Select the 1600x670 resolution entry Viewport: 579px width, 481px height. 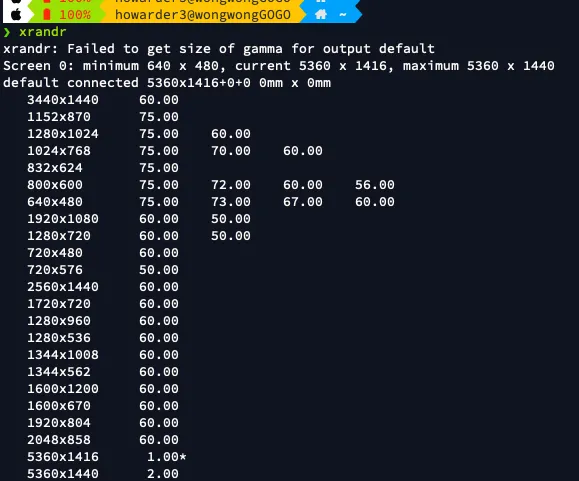click(x=59, y=405)
